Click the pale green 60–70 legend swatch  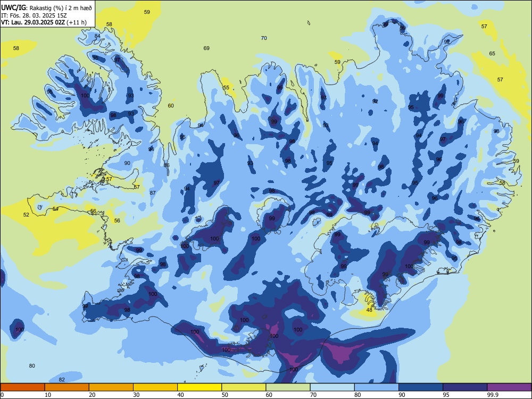[x=288, y=387]
